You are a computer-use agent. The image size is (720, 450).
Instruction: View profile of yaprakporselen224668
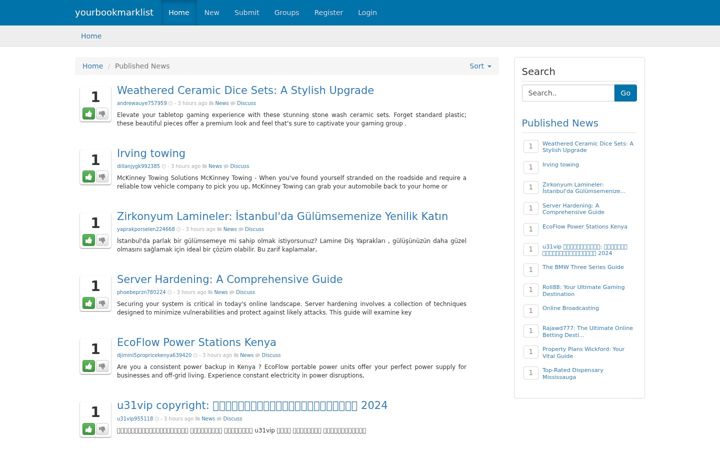(x=146, y=229)
